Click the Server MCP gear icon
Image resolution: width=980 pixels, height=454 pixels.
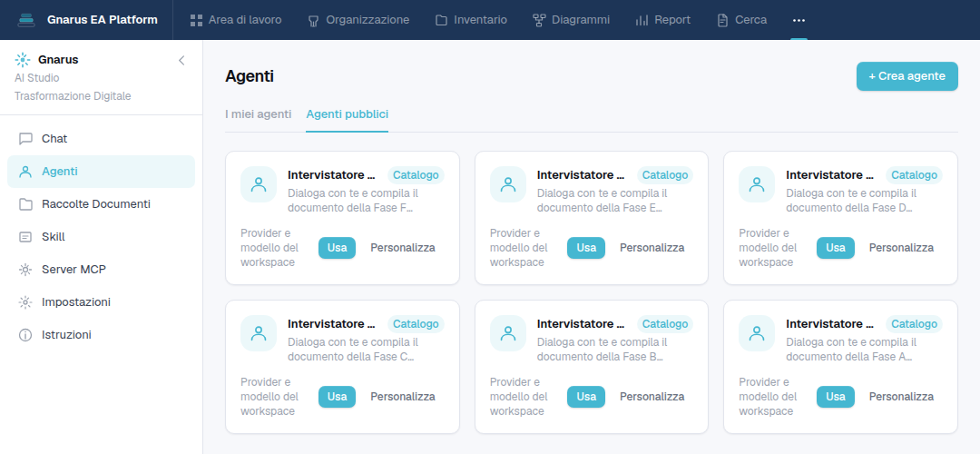click(25, 270)
